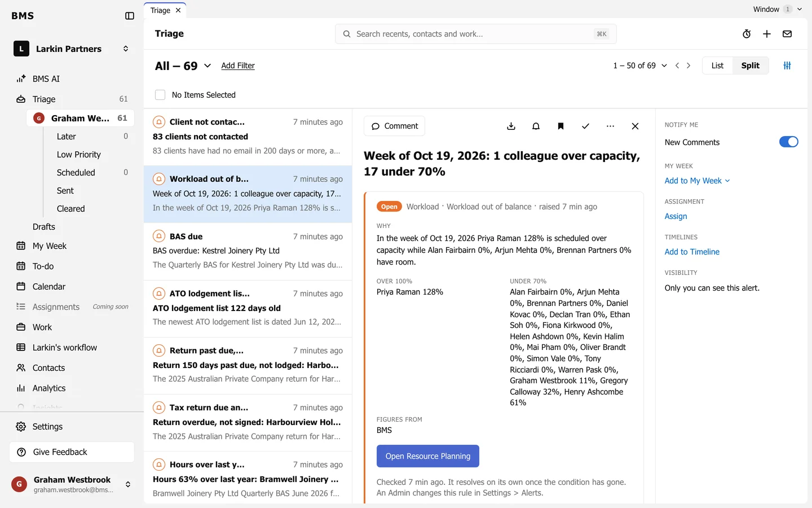Focus the search recents and contacts field

point(475,34)
